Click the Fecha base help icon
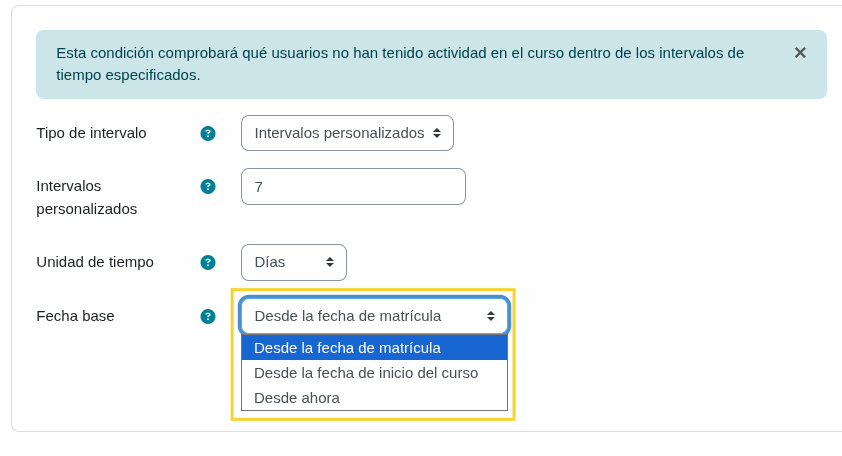 [x=208, y=317]
